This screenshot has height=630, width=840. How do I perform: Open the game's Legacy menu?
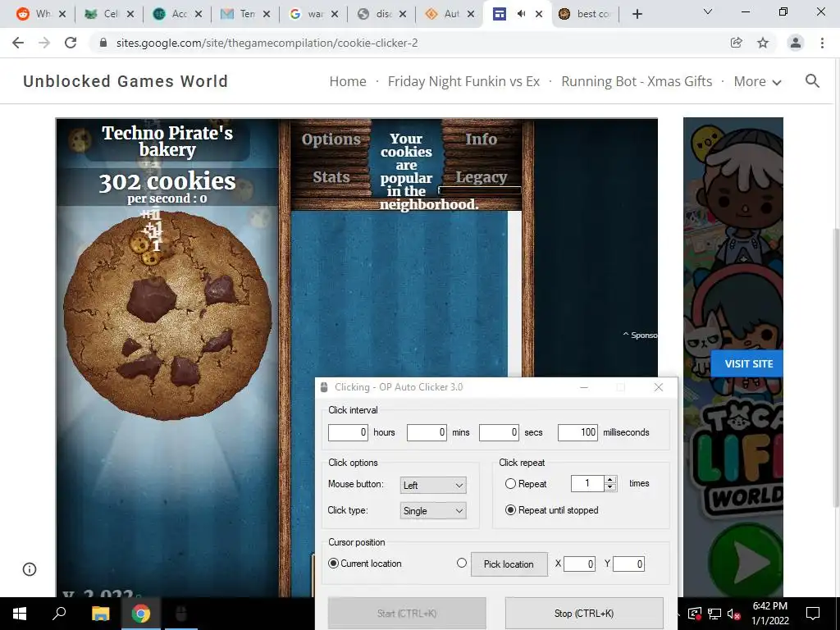click(481, 177)
